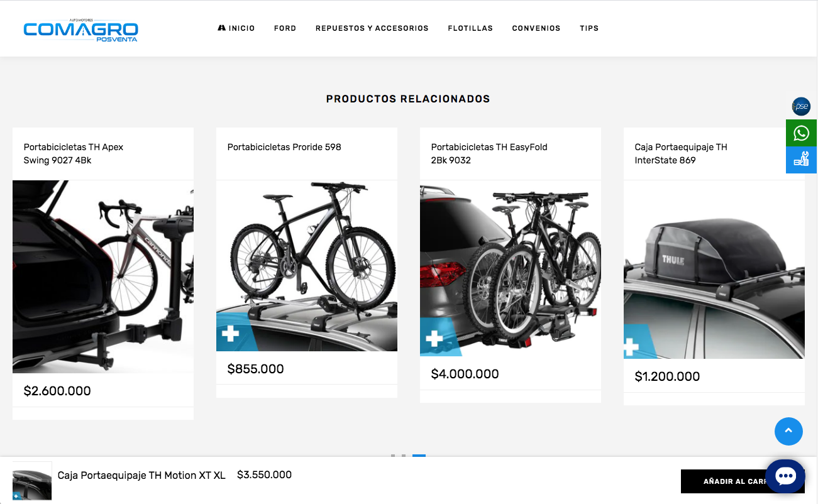818x504 pixels.
Task: Click the plus icon on InterState 869 image
Action: tap(631, 346)
